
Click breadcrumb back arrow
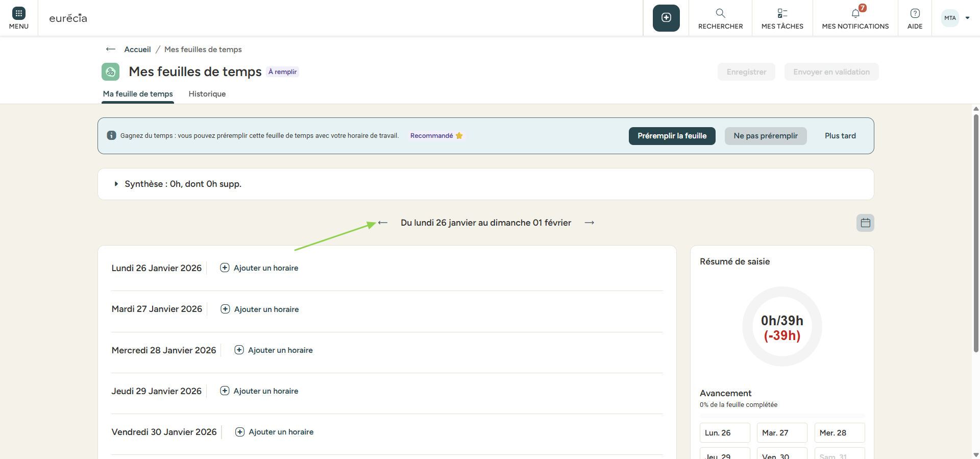pyautogui.click(x=111, y=50)
